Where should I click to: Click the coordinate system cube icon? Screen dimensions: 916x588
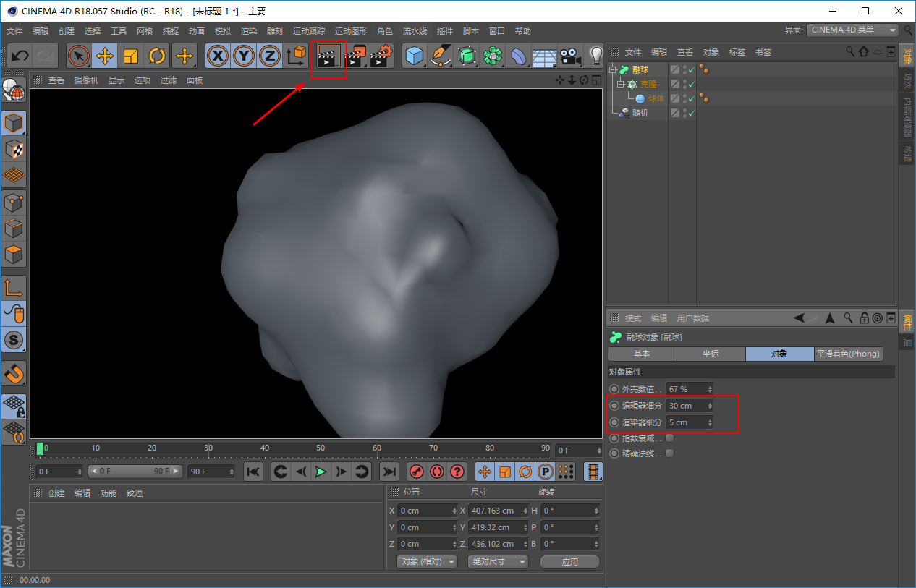(296, 56)
